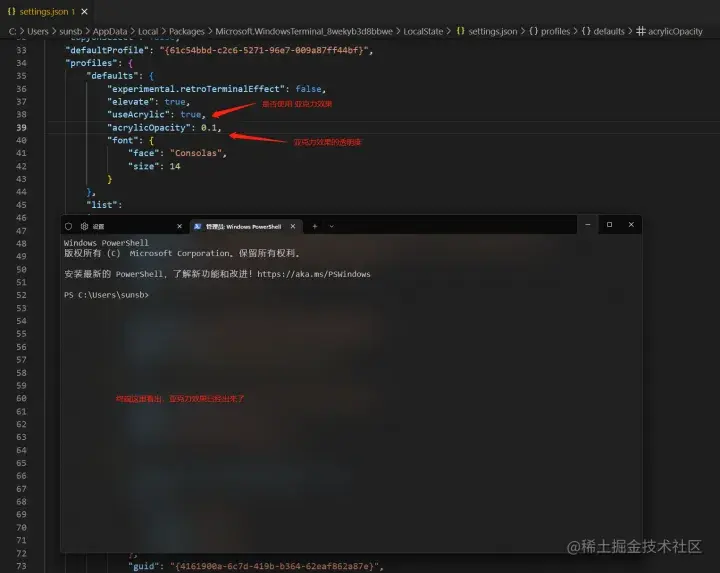Click line number 60 in the gutter
Screen dimensions: 720x573
coord(21,398)
